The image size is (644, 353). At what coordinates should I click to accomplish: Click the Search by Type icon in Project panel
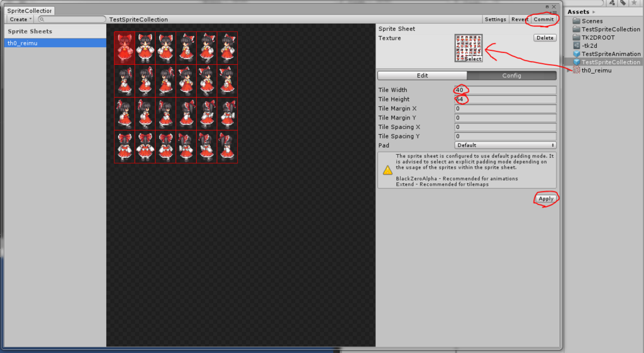[612, 3]
